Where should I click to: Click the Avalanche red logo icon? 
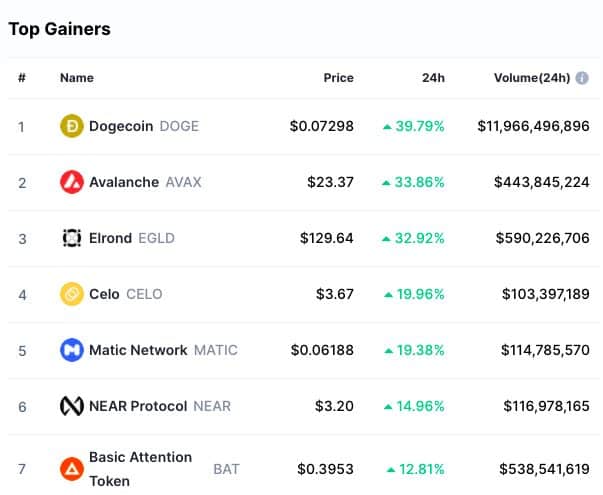(x=72, y=182)
